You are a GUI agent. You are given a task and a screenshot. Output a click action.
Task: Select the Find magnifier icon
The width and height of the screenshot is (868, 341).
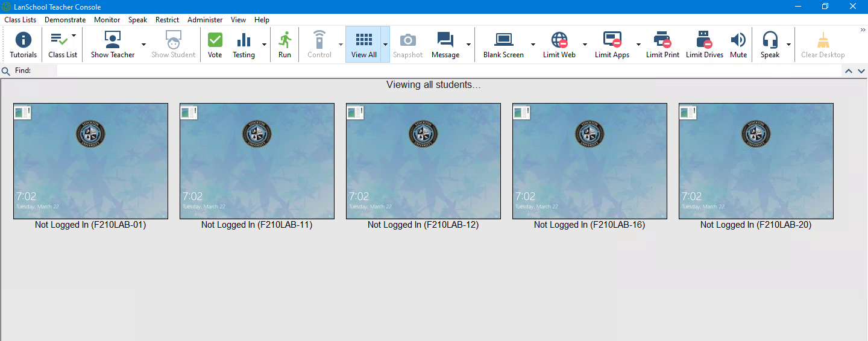[x=6, y=71]
